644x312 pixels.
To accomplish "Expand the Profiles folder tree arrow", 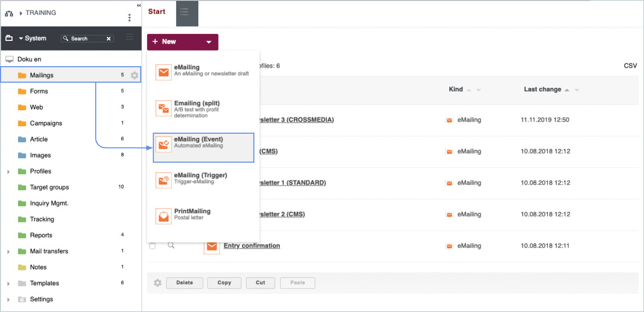I will coord(8,171).
